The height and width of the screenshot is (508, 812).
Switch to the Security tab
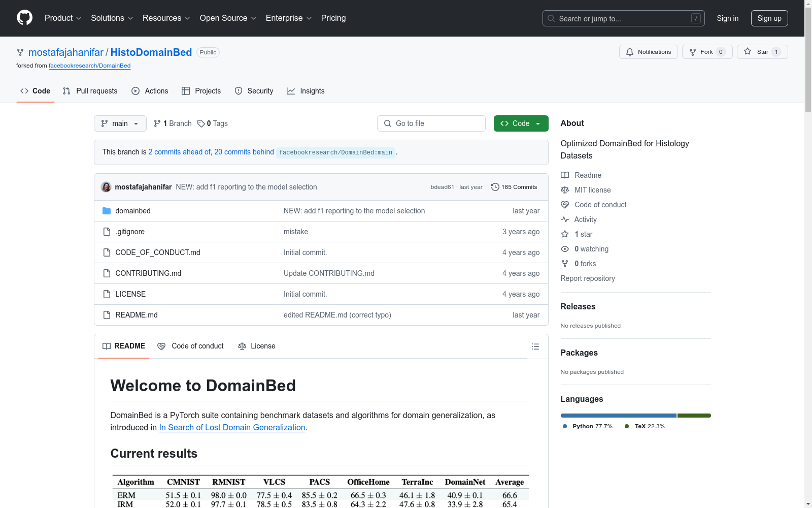click(254, 91)
